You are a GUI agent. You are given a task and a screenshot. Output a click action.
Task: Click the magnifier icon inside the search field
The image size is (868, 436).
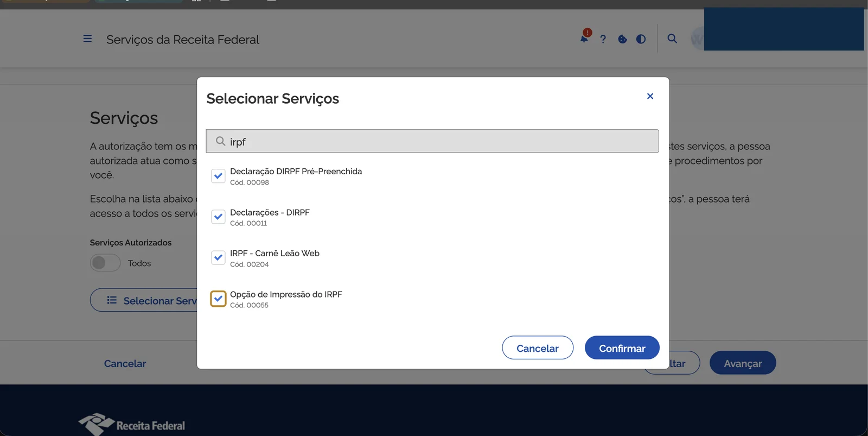[220, 141]
